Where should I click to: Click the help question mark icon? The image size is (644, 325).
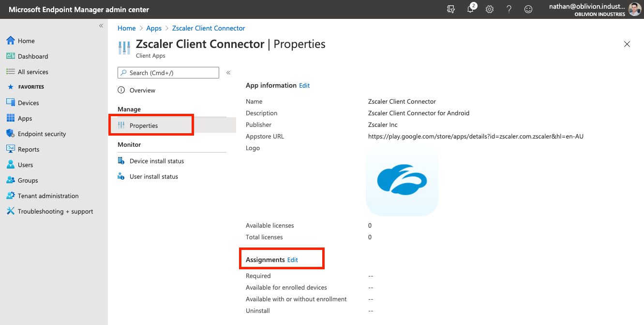pyautogui.click(x=509, y=9)
